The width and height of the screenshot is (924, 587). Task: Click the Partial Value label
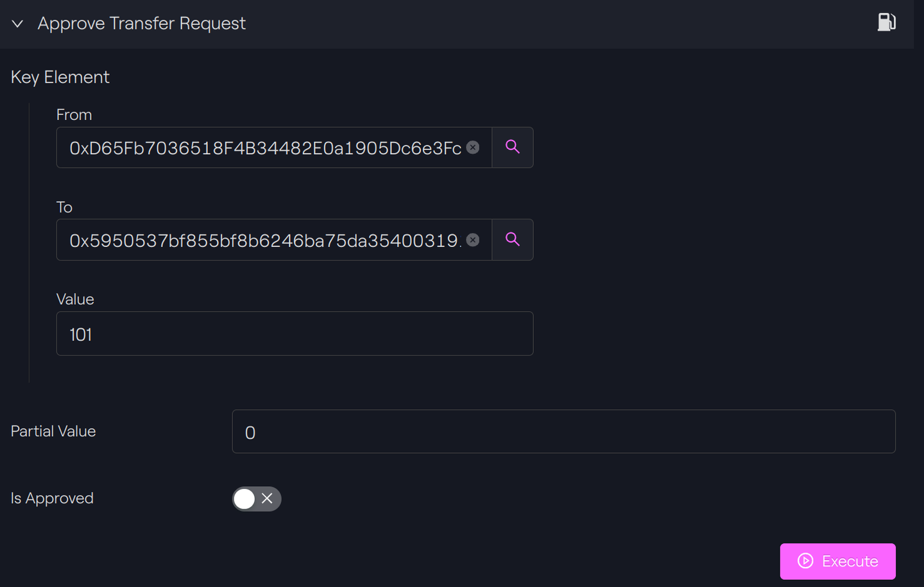pos(53,431)
